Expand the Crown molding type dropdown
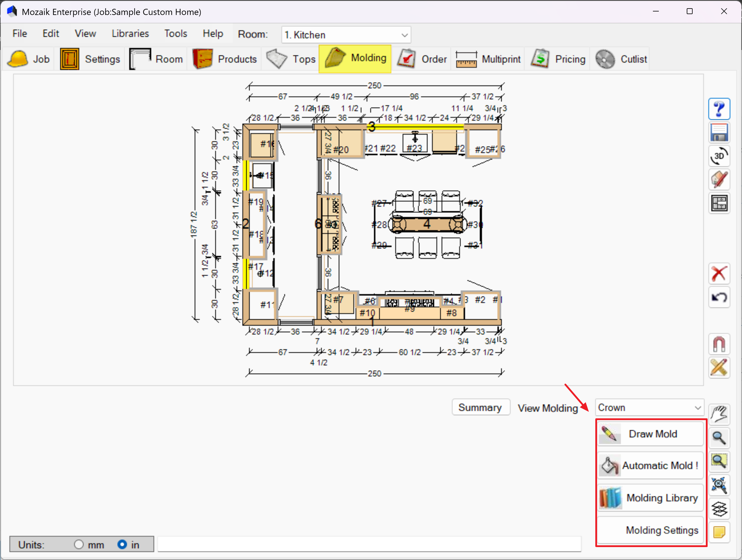 (x=649, y=407)
